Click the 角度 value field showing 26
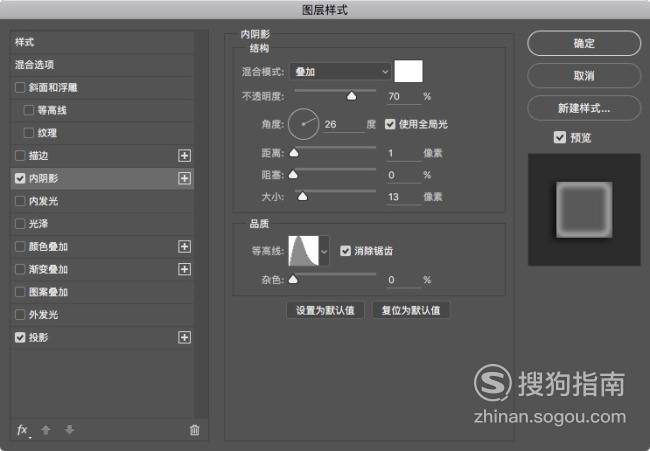 tap(343, 124)
